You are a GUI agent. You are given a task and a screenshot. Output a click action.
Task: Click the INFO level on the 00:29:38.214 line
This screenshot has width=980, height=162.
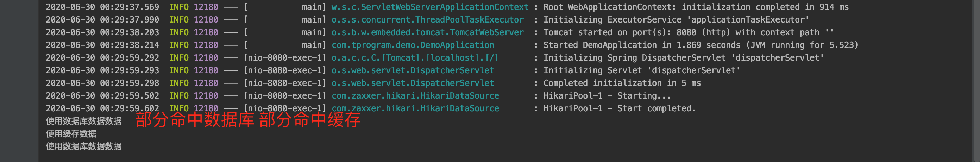point(178,45)
